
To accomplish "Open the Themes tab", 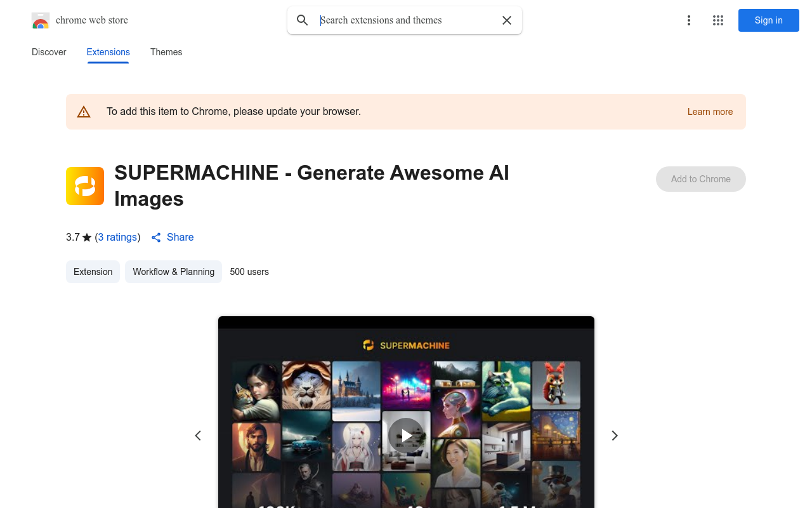I will 166,52.
